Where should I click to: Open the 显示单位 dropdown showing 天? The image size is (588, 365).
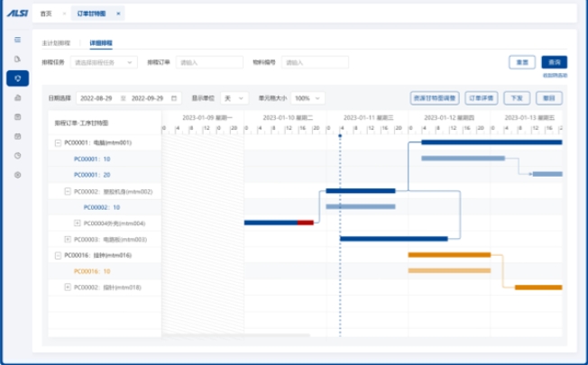[234, 97]
